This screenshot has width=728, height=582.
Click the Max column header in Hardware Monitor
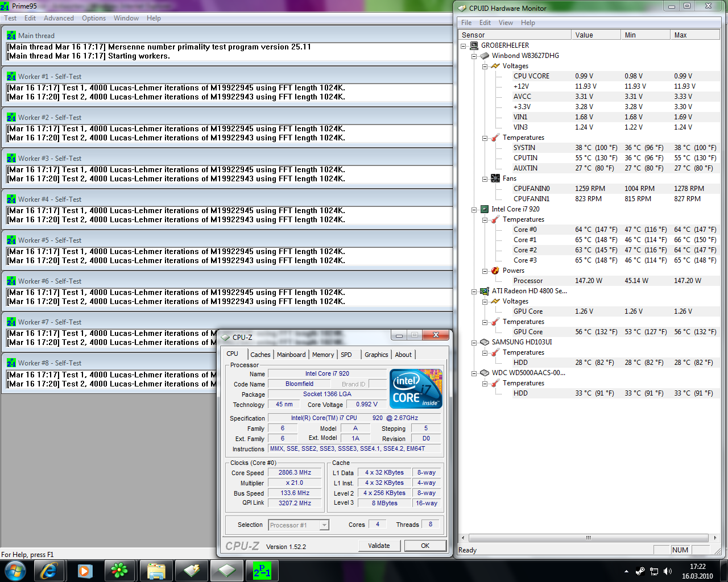click(x=696, y=35)
